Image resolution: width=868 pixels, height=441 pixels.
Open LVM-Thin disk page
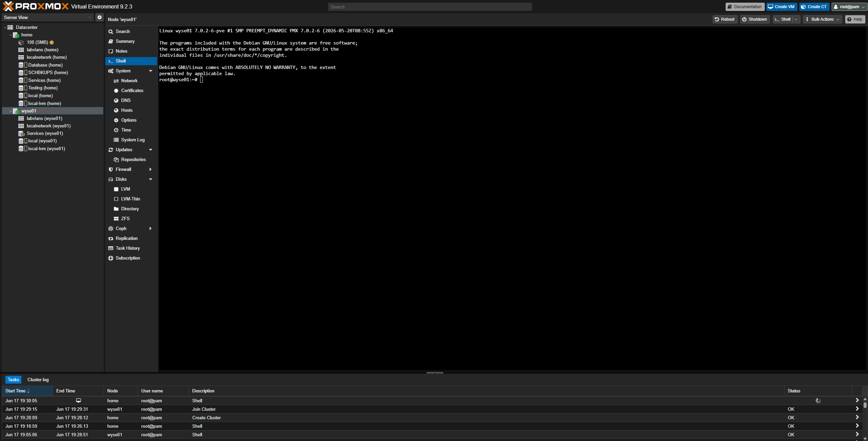coord(131,199)
